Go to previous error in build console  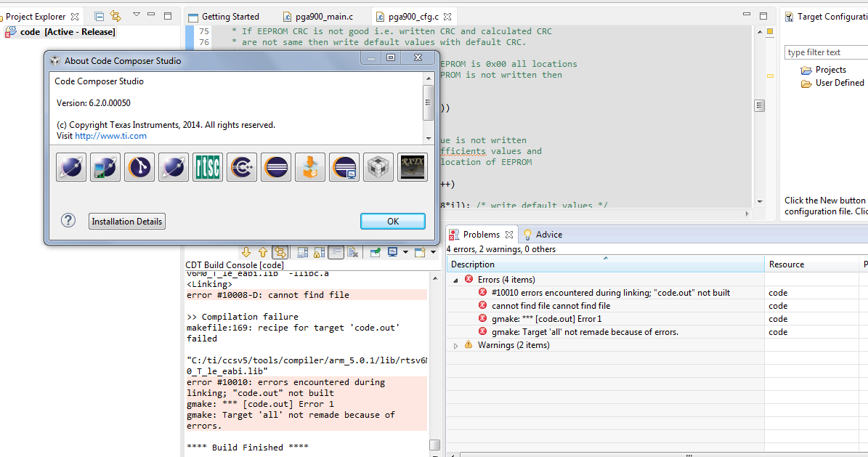[x=263, y=253]
